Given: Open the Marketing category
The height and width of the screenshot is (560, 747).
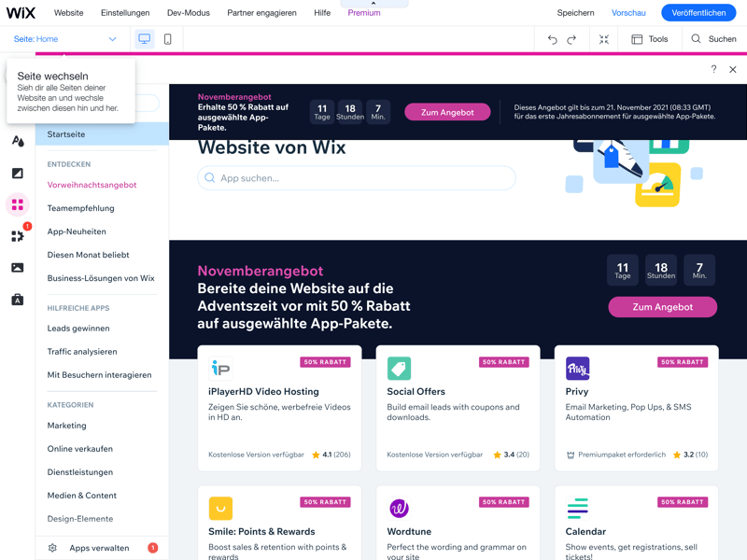Looking at the screenshot, I should 66,426.
